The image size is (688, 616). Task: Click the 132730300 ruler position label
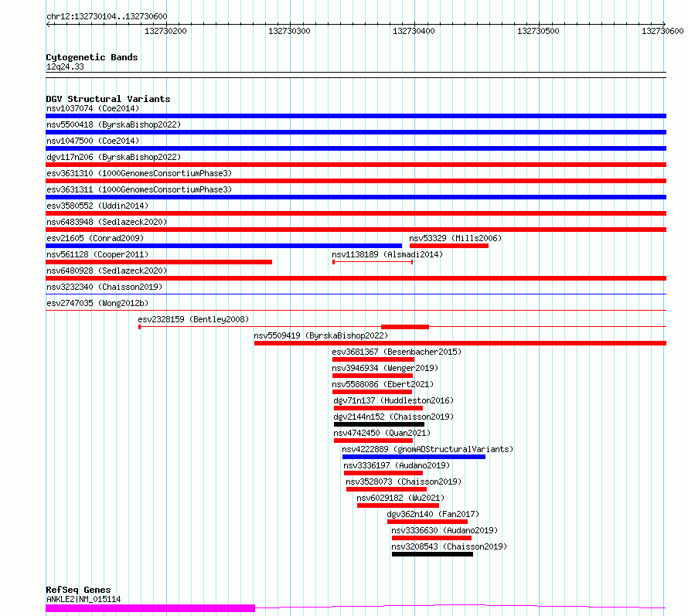pyautogui.click(x=289, y=31)
